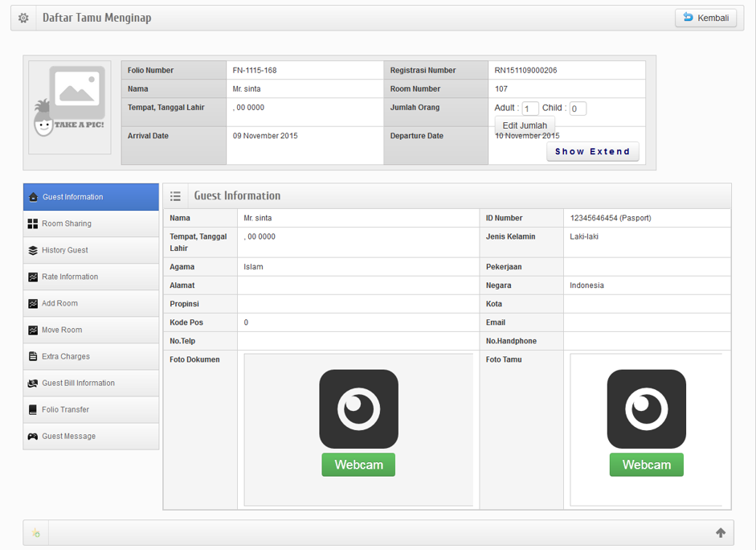
Task: Click the Adult count input field
Action: pos(530,109)
